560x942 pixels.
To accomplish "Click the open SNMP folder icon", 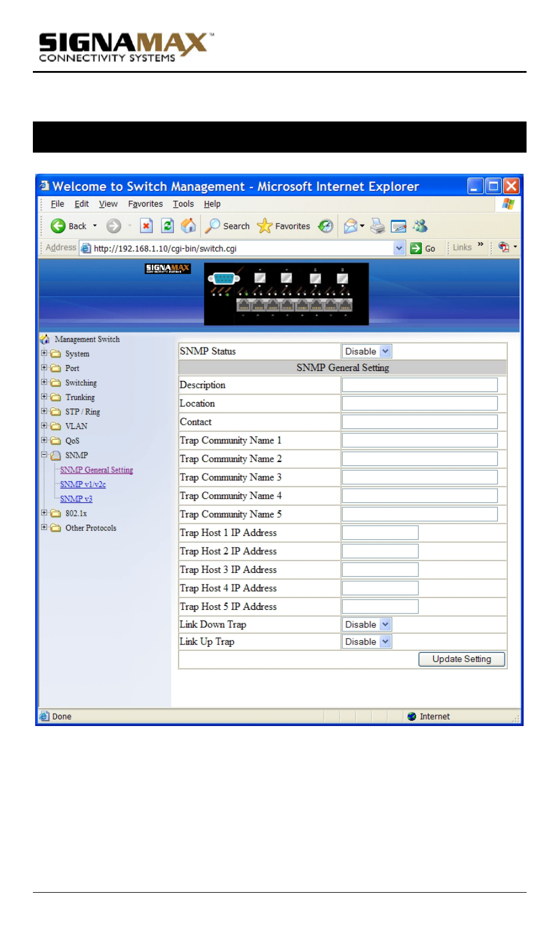I will pos(56,455).
